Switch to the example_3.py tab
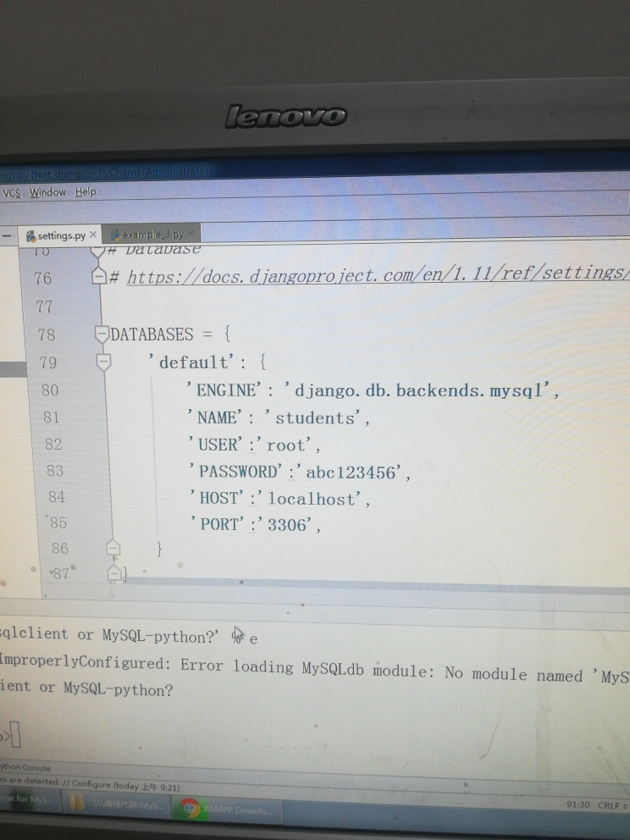Viewport: 630px width, 840px height. point(152,234)
